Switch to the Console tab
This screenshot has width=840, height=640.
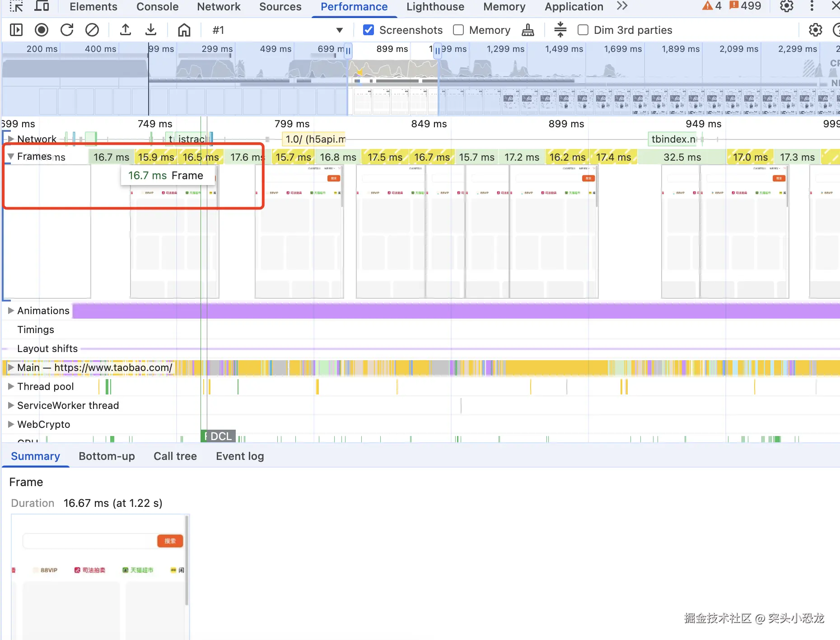click(158, 7)
